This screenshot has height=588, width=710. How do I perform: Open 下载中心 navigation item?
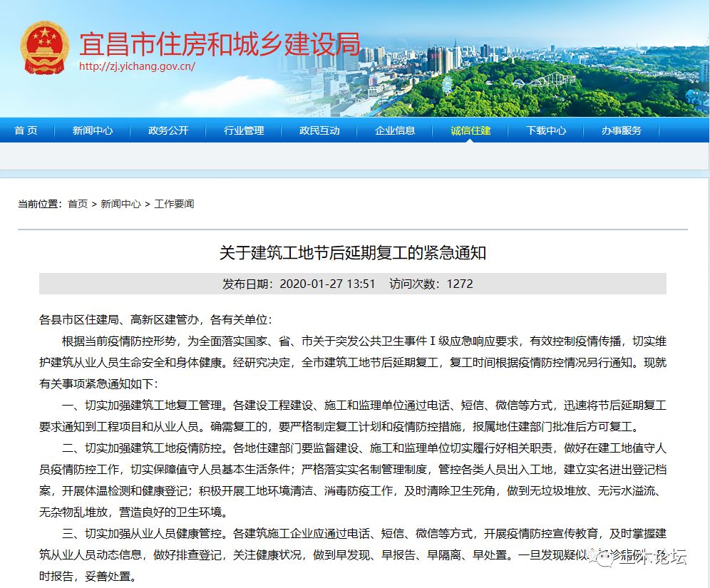(x=546, y=130)
